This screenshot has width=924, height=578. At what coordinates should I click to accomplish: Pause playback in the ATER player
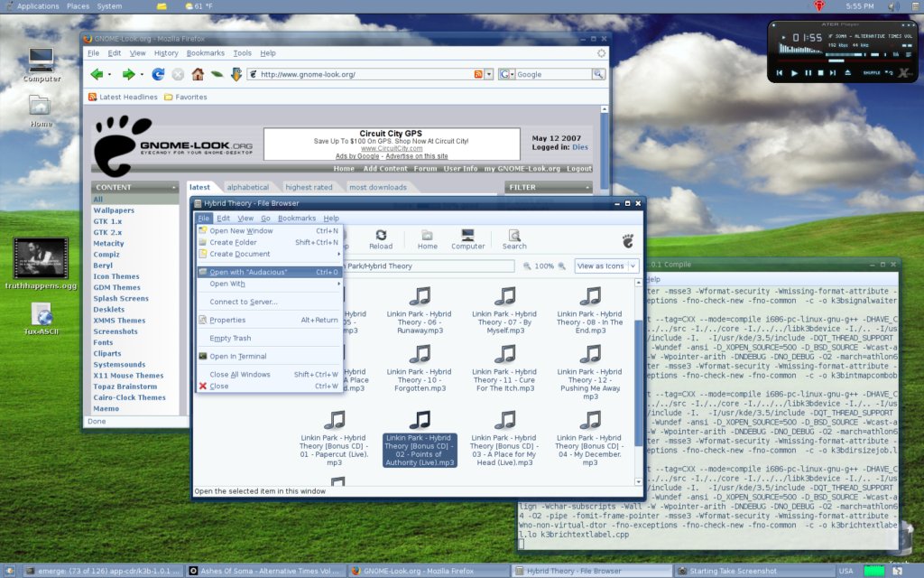[x=808, y=73]
